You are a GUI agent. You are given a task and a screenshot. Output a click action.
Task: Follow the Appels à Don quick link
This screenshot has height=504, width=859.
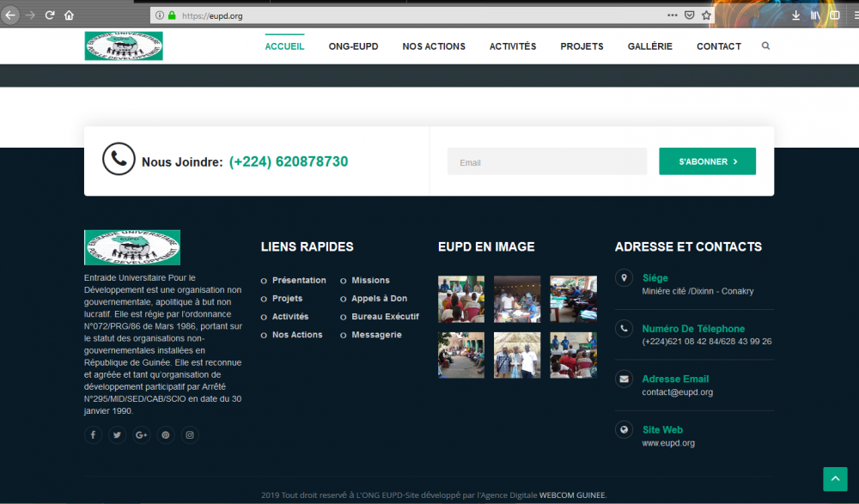[x=379, y=299]
